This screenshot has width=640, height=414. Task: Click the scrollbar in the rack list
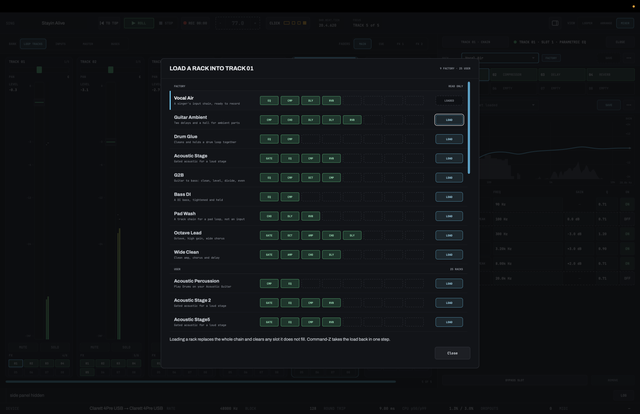click(x=469, y=128)
